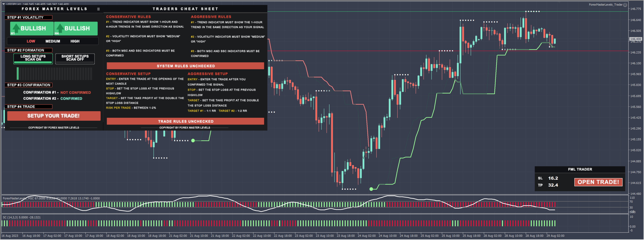Click the SL value 16.2 field
The width and height of the screenshot is (644, 240).
pyautogui.click(x=553, y=178)
